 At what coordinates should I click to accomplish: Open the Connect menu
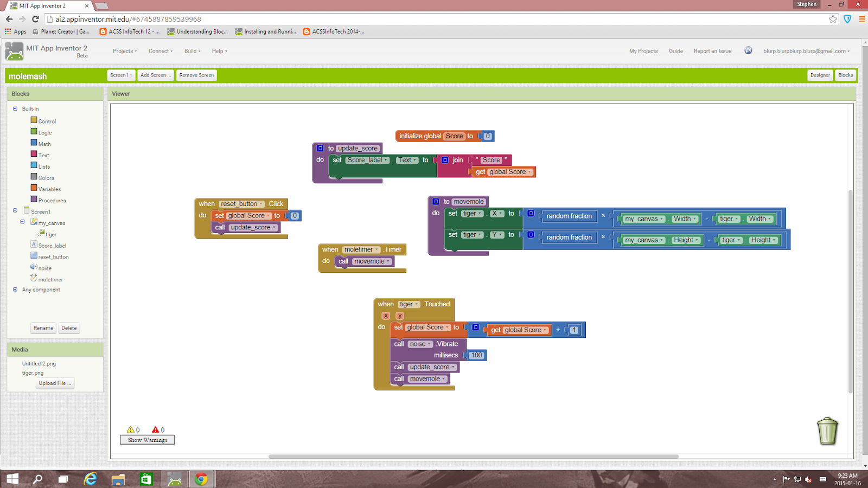161,51
